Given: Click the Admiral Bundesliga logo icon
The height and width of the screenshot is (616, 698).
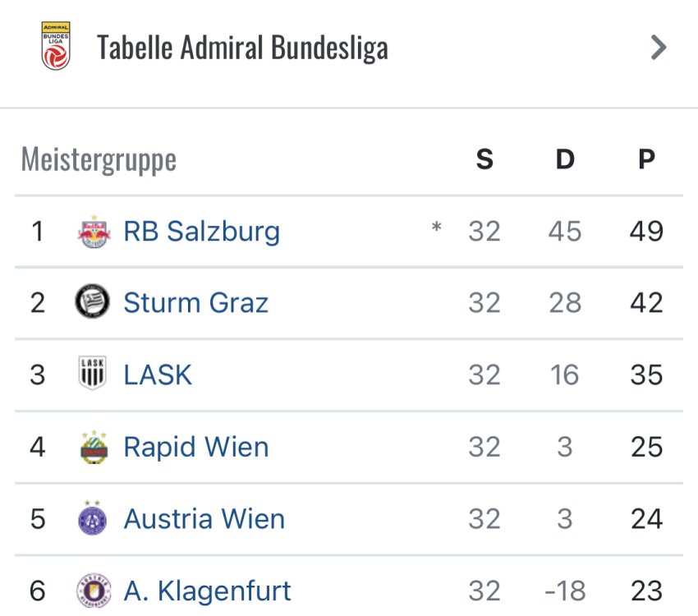Looking at the screenshot, I should [x=56, y=46].
